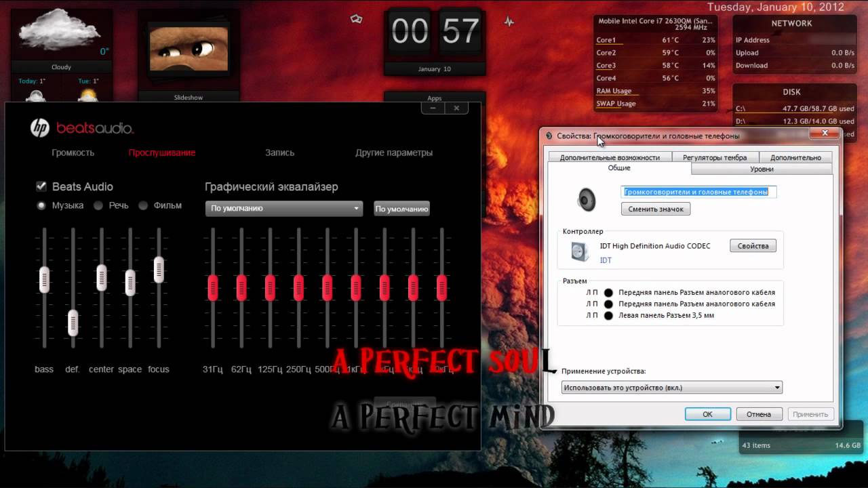868x488 pixels.
Task: Switch to the Дополнительно tab
Action: tap(795, 157)
